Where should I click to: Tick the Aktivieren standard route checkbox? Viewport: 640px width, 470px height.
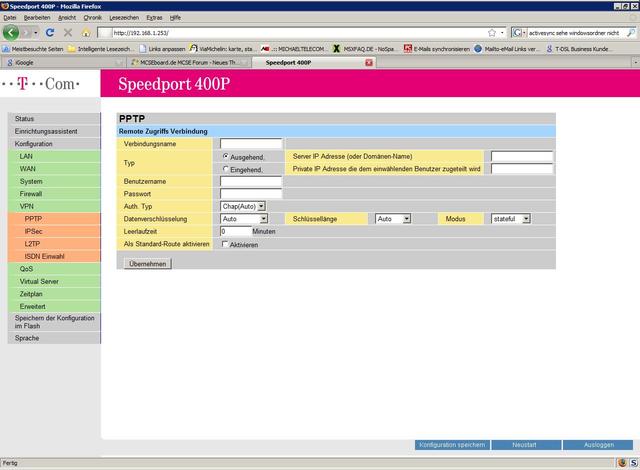[225, 244]
